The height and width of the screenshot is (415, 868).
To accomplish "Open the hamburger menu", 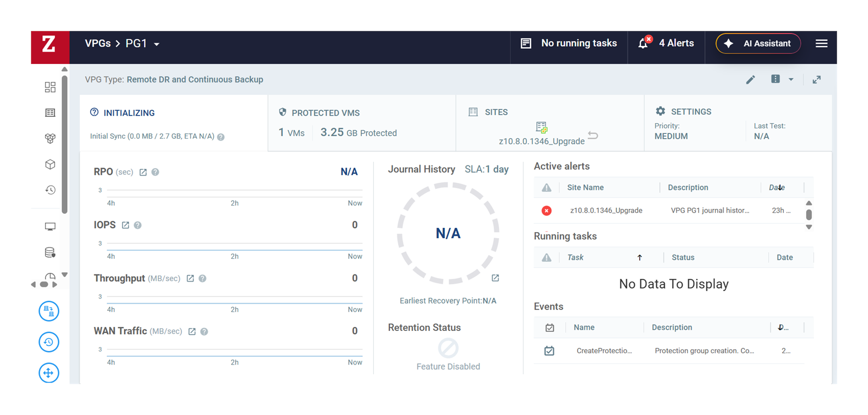I will pyautogui.click(x=821, y=43).
